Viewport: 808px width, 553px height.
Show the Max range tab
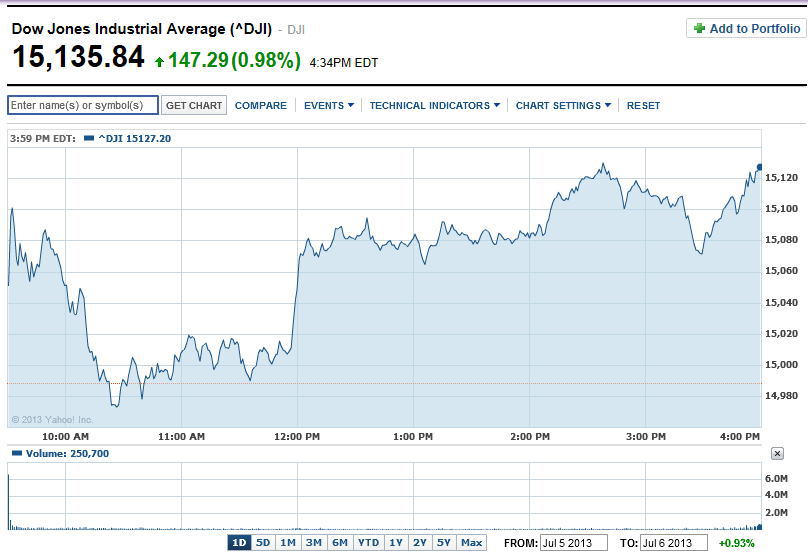(472, 543)
